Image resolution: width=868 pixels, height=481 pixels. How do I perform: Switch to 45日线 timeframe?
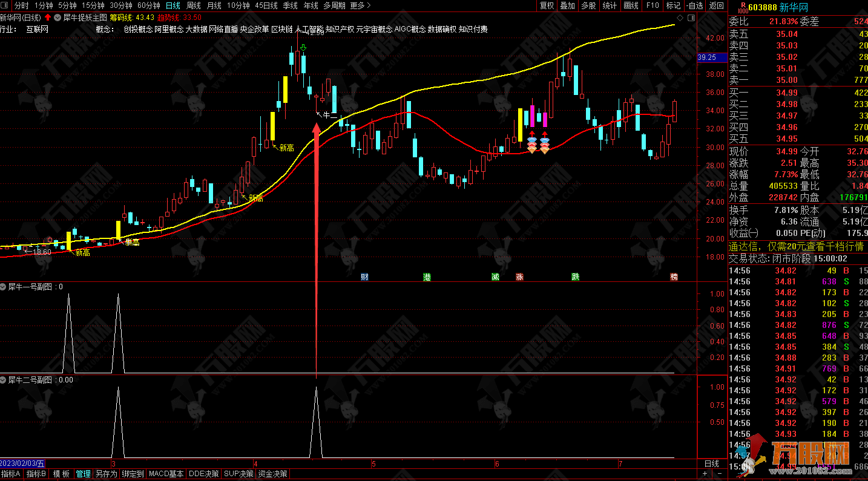point(266,5)
